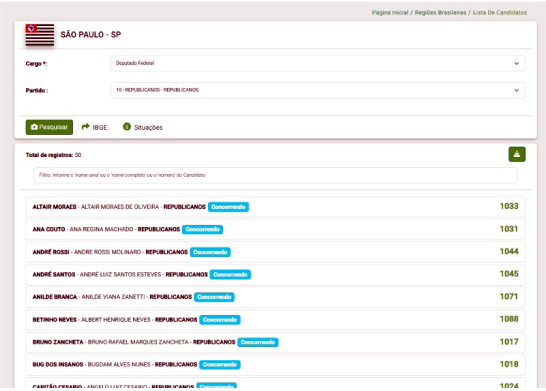Open candidate BUG DOS INSANOS row
This screenshot has height=391, width=546.
coord(275,365)
